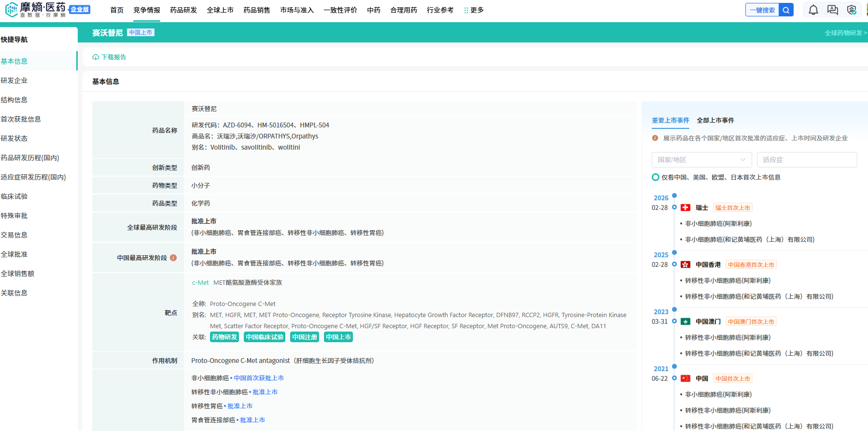Switch to the 全部上市事件 tab
This screenshot has width=868, height=431.
click(715, 120)
